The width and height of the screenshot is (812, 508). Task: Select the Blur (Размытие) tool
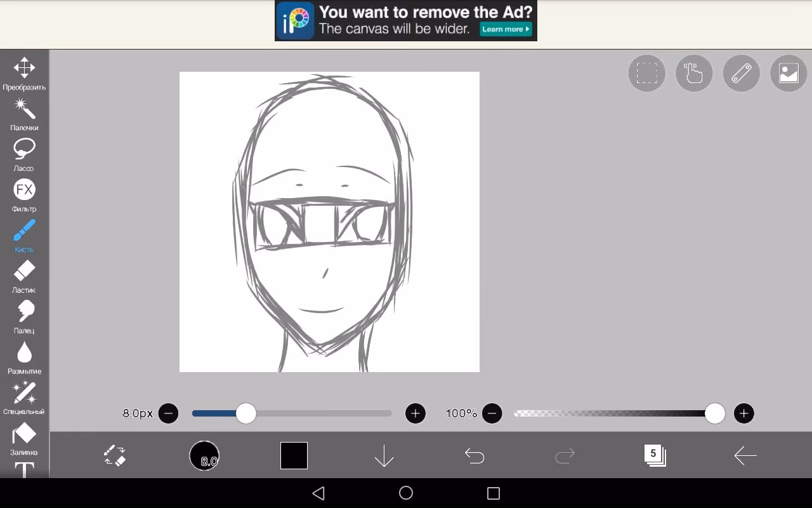(x=24, y=358)
